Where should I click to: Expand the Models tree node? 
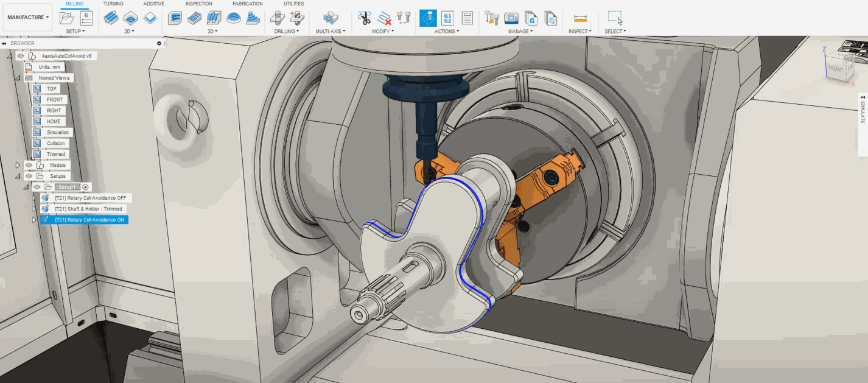(18, 165)
